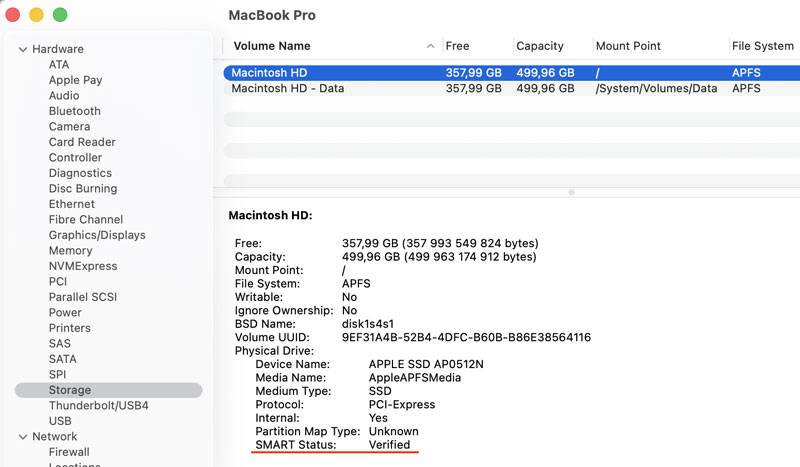The height and width of the screenshot is (467, 800).
Task: Close the window with red button
Action: (12, 15)
